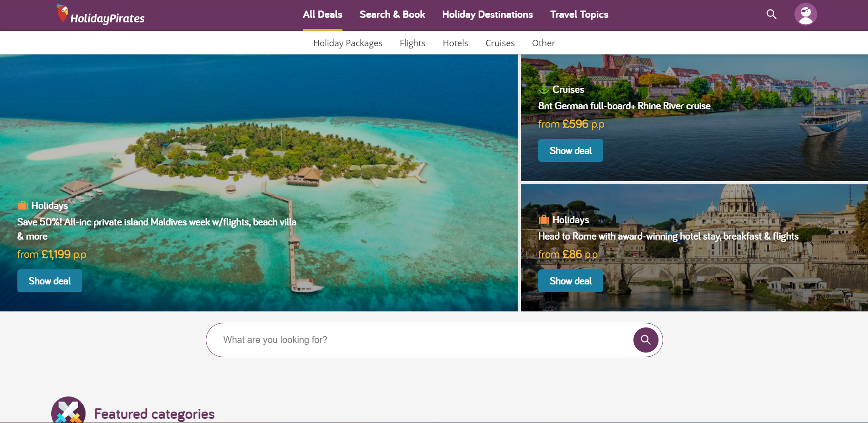Screen dimensions: 868x423
Task: Open the pirate user profile avatar
Action: click(806, 14)
